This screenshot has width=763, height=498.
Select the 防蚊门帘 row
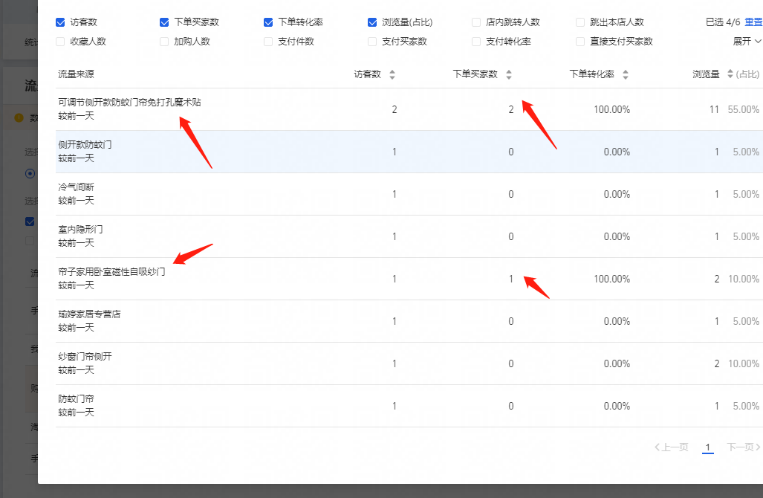coord(409,406)
